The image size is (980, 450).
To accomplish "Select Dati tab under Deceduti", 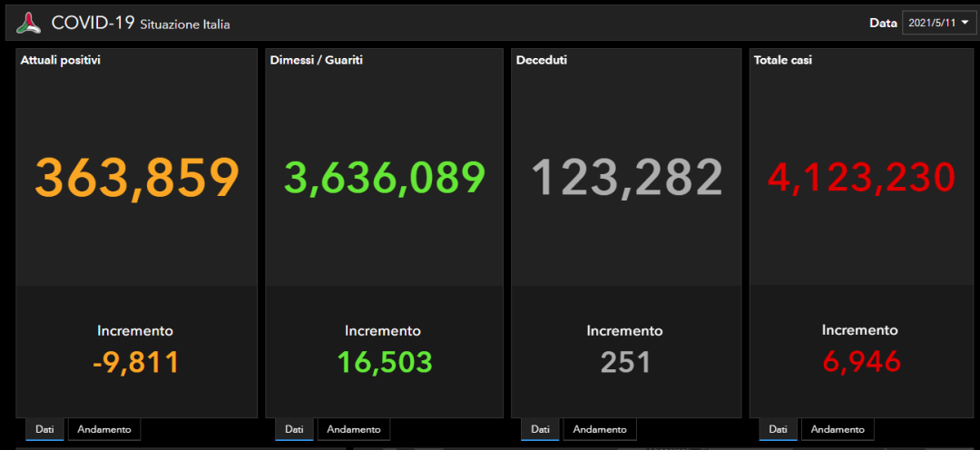I will coord(540,429).
